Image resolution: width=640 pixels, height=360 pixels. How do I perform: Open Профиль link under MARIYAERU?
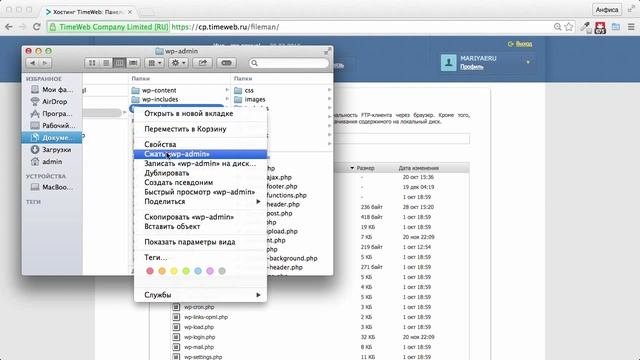(x=472, y=67)
